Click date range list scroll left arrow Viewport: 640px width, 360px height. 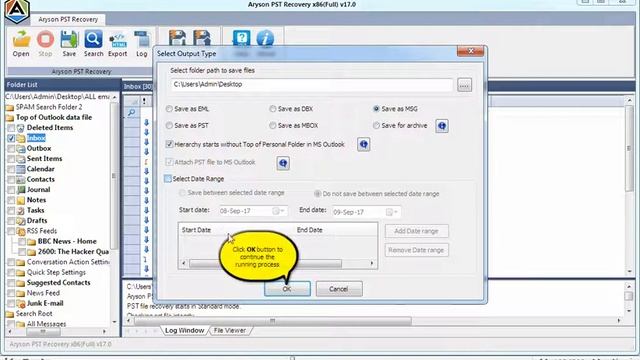[x=183, y=264]
